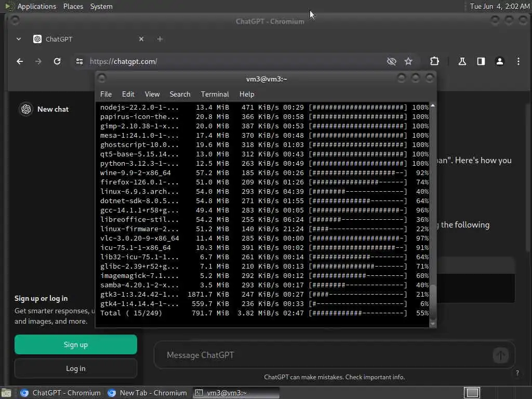Open the terminal File menu
The width and height of the screenshot is (532, 399).
coord(106,95)
